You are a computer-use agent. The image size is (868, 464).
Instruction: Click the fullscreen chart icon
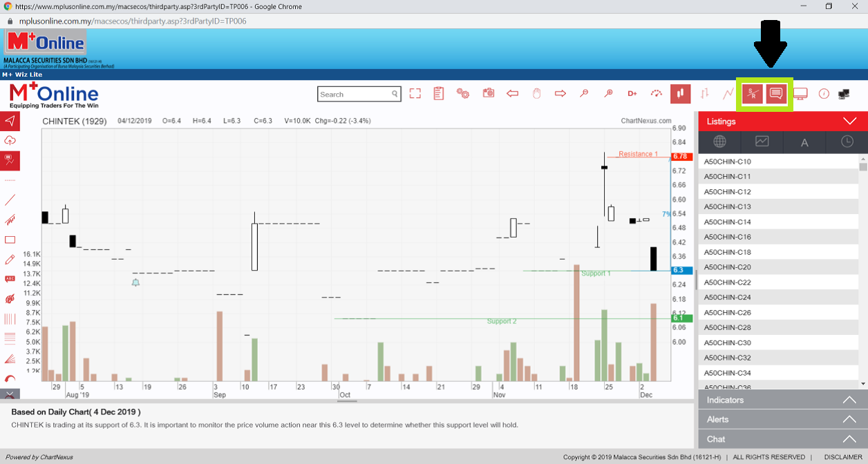[415, 94]
